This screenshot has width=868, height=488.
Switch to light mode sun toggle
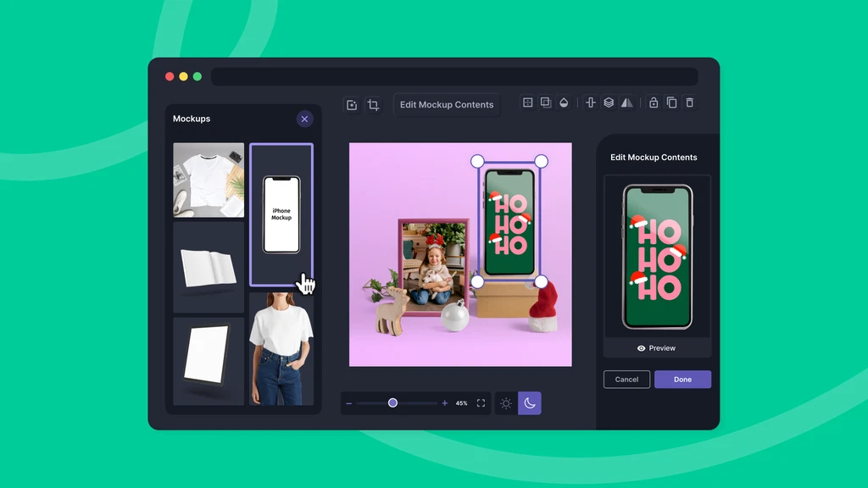506,403
